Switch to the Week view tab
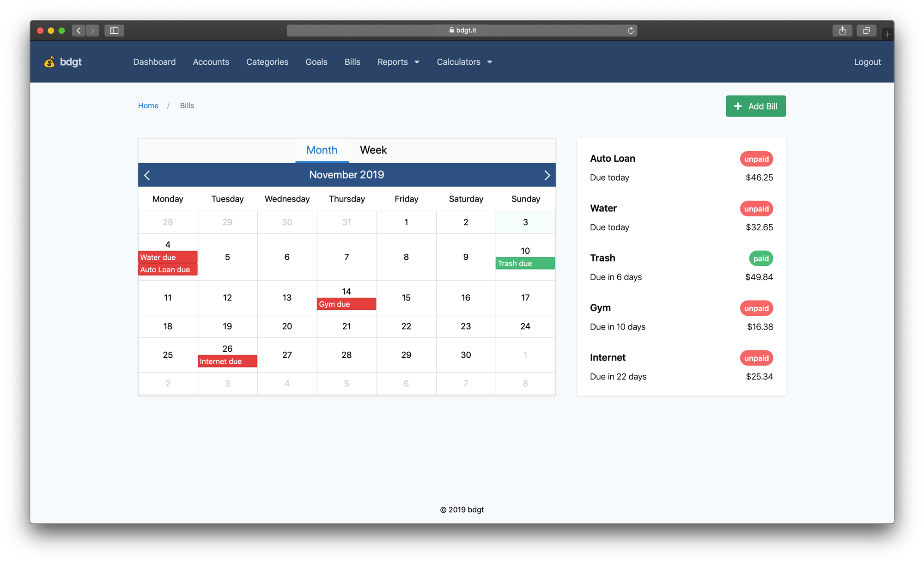The image size is (924, 563). 373,150
